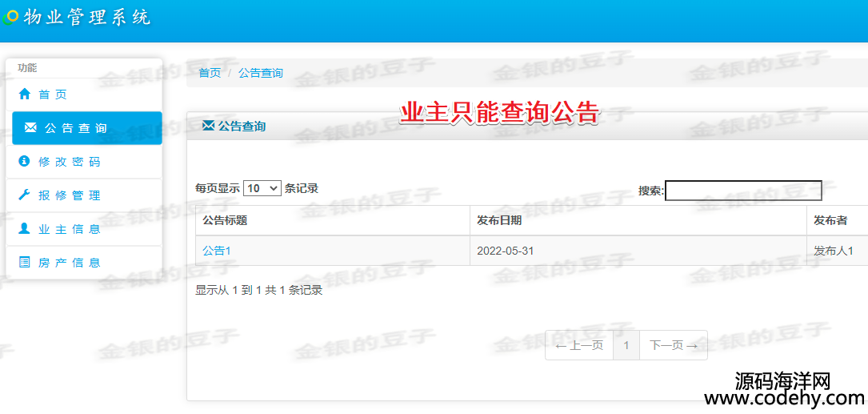Open the records-per-page dropdown showing 10

262,188
